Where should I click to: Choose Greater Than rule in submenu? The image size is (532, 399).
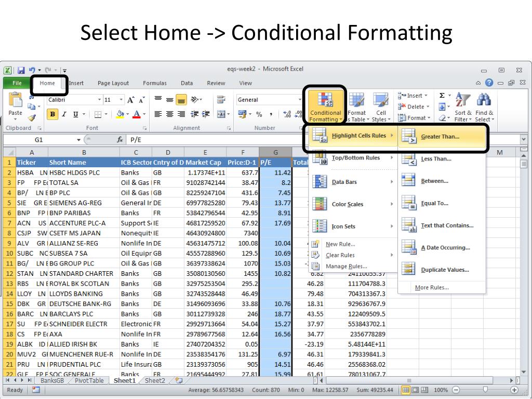[442, 137]
